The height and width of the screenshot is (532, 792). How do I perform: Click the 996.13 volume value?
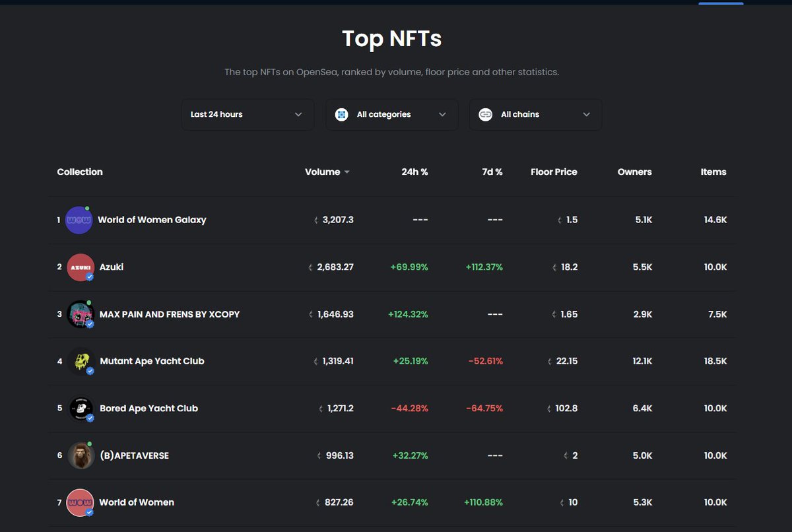[x=340, y=455]
